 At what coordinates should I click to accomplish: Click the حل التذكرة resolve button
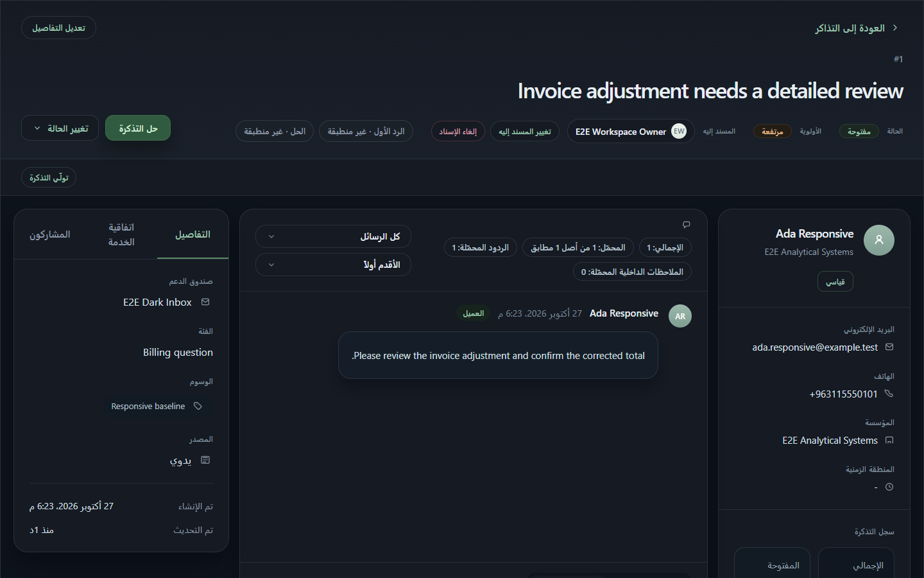point(138,128)
